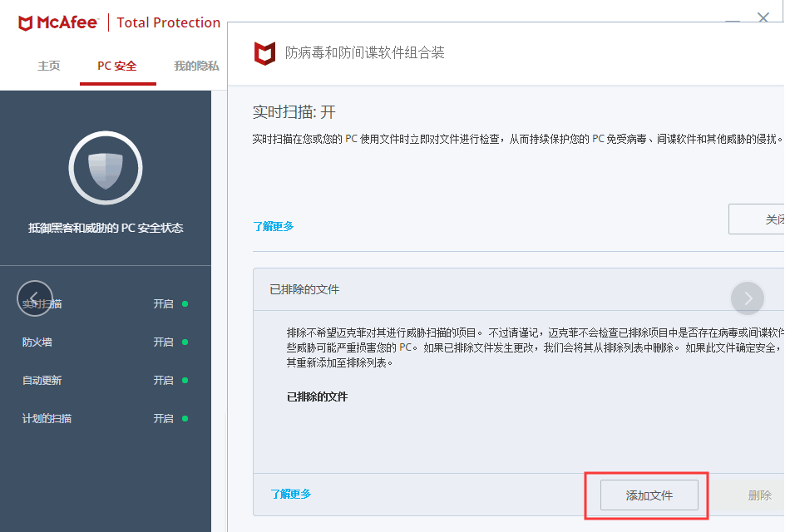Click the 开启 status next to 计划的扫描
785x532 pixels.
pyautogui.click(x=163, y=419)
